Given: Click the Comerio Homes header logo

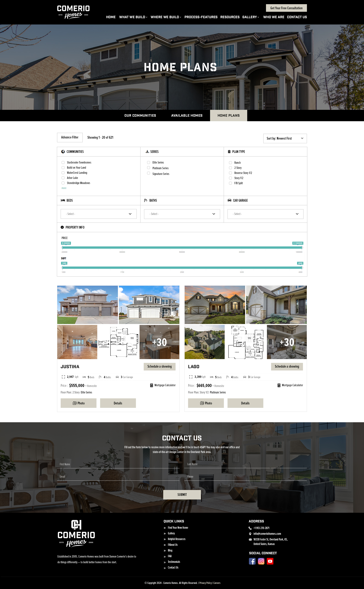Looking at the screenshot, I should click(73, 12).
